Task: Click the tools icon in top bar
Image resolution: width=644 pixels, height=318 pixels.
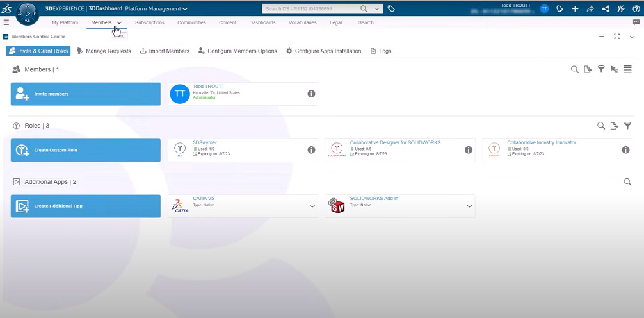Action: 621,8
